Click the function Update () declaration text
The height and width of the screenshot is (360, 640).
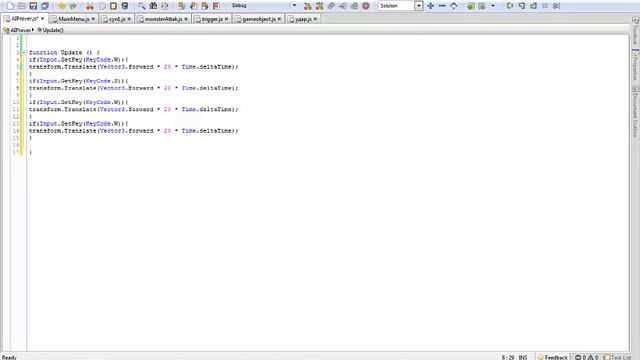[64, 53]
